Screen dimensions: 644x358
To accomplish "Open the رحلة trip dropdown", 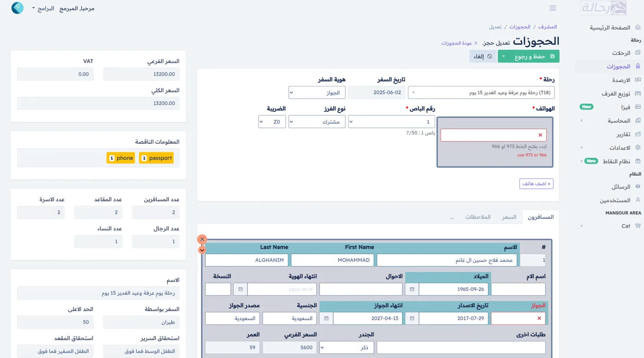I will (481, 92).
